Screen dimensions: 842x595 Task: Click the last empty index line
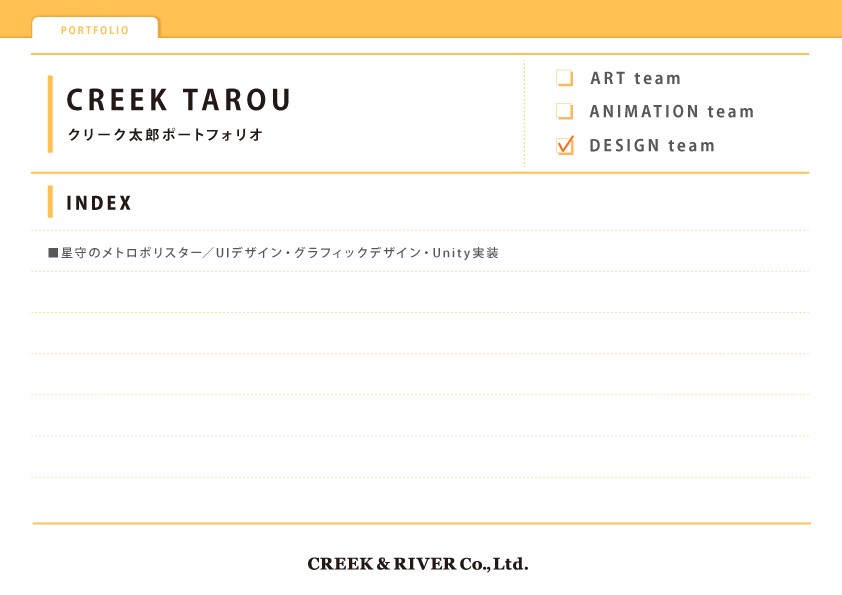pyautogui.click(x=420, y=456)
